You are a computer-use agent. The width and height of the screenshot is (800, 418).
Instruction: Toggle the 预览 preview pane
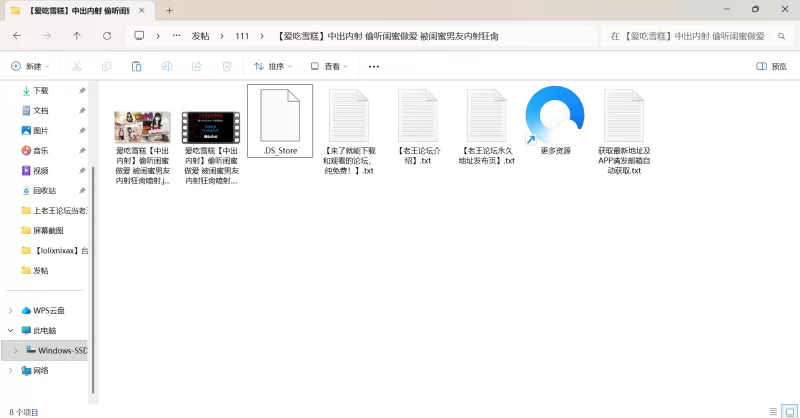click(771, 66)
